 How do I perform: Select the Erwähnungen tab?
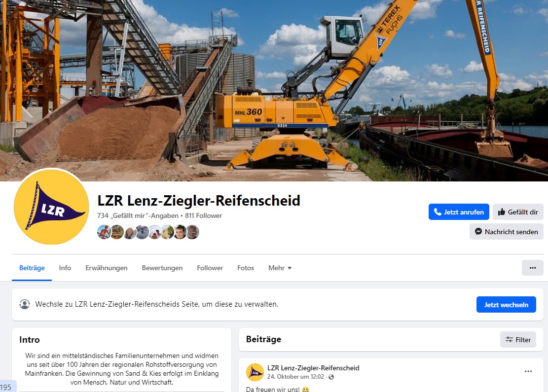tap(107, 268)
